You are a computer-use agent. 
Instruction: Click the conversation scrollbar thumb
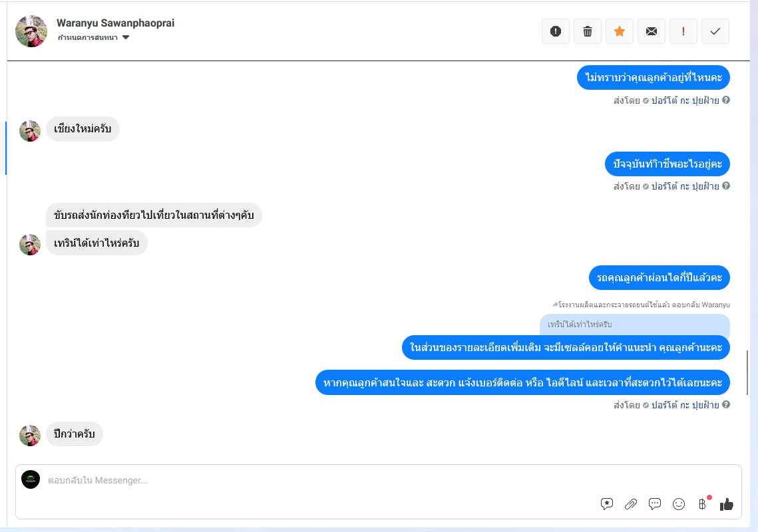pos(747,372)
